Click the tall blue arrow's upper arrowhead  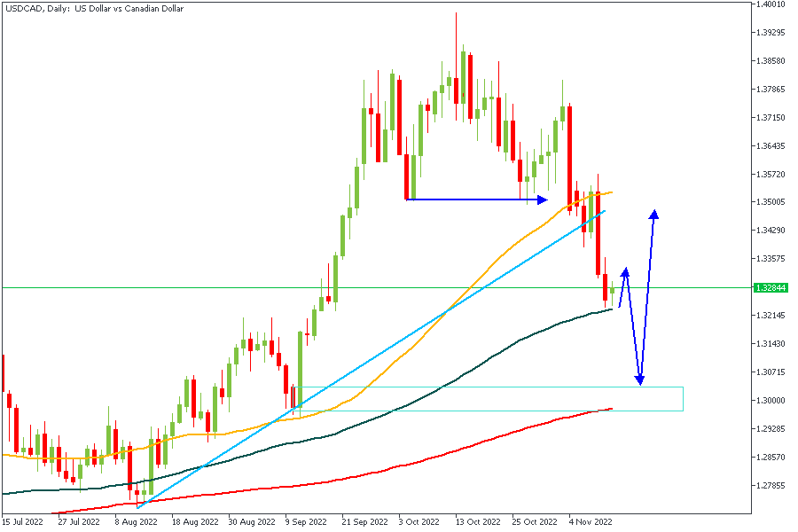click(x=654, y=215)
